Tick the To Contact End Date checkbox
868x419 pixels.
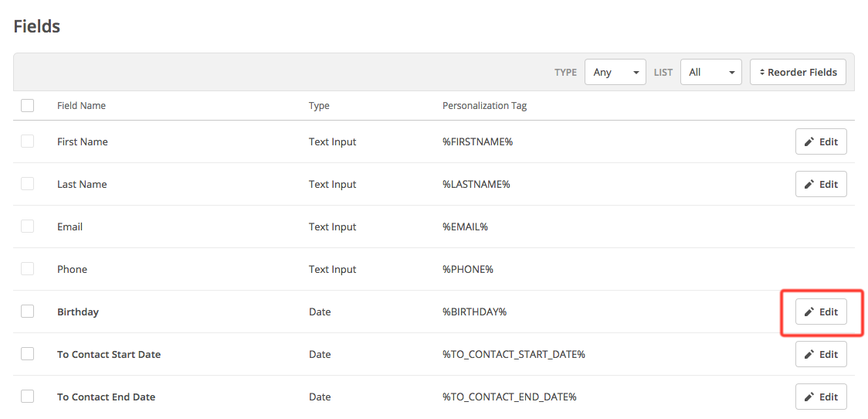tap(28, 397)
